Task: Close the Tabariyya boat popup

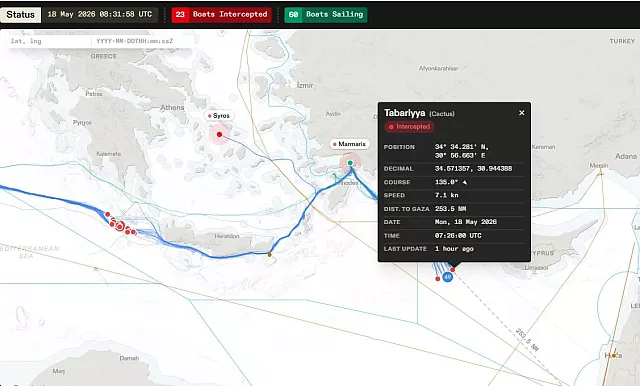Action: pos(521,113)
